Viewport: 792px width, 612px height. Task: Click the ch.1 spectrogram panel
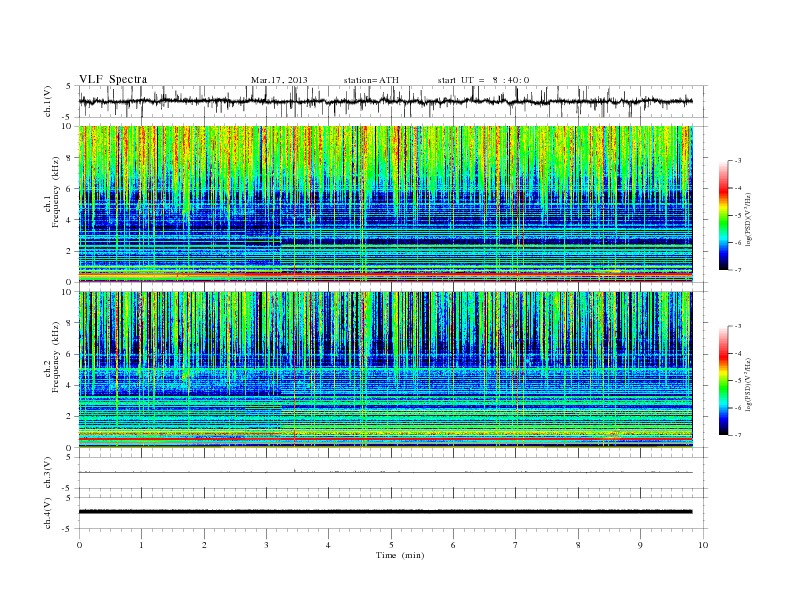pyautogui.click(x=385, y=204)
